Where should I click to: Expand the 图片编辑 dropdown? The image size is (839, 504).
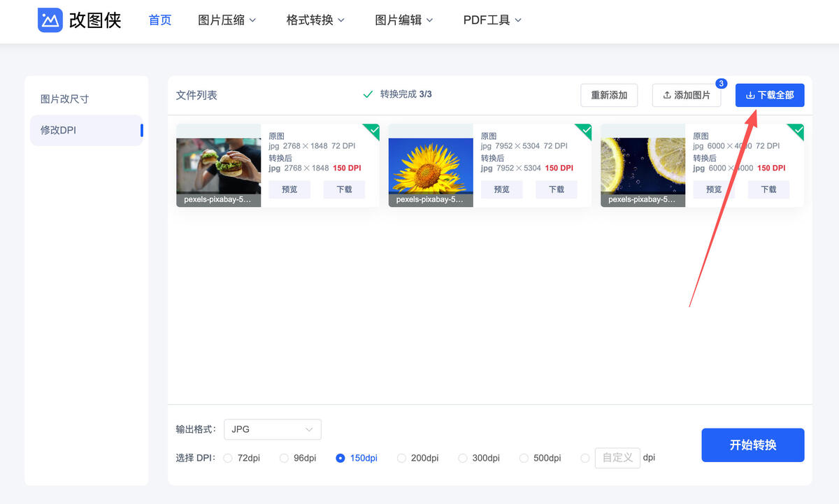click(404, 20)
